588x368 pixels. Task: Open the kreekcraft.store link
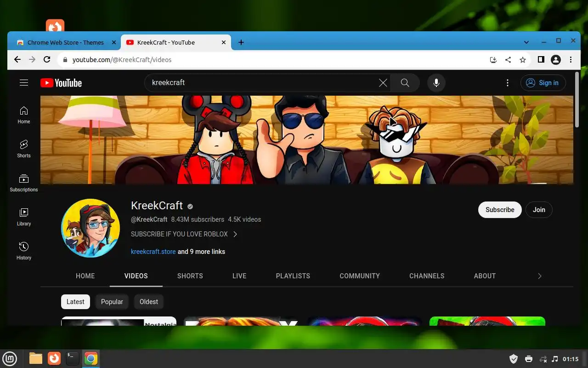pyautogui.click(x=153, y=252)
